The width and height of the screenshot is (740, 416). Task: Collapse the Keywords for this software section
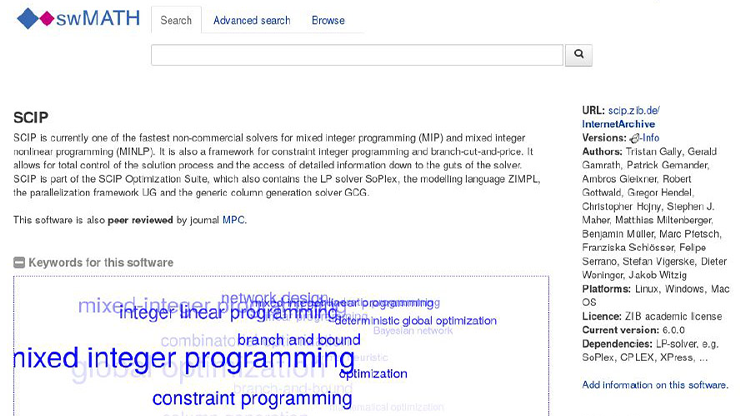pos(19,263)
